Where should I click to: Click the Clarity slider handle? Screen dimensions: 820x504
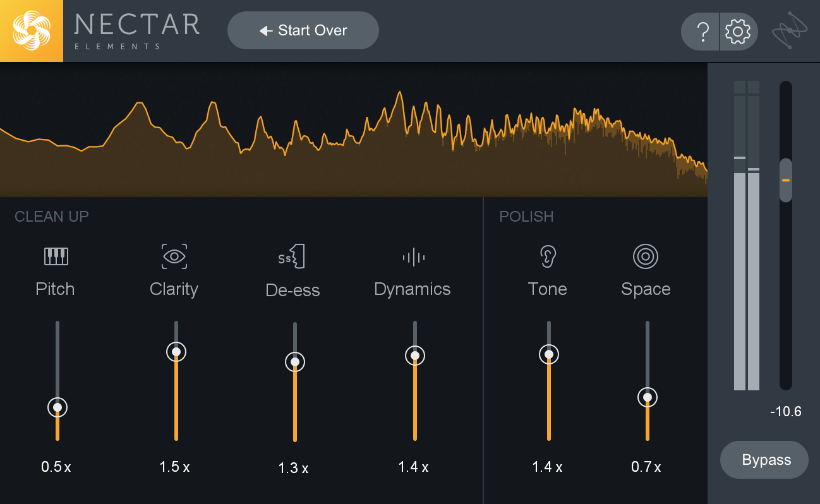[x=176, y=352]
